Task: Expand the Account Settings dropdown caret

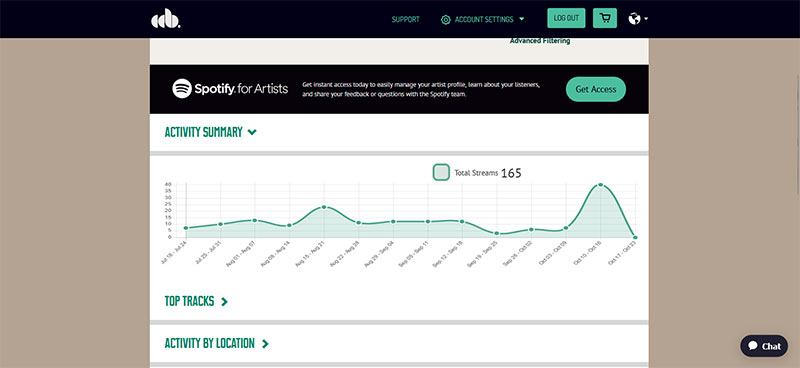Action: pyautogui.click(x=521, y=19)
